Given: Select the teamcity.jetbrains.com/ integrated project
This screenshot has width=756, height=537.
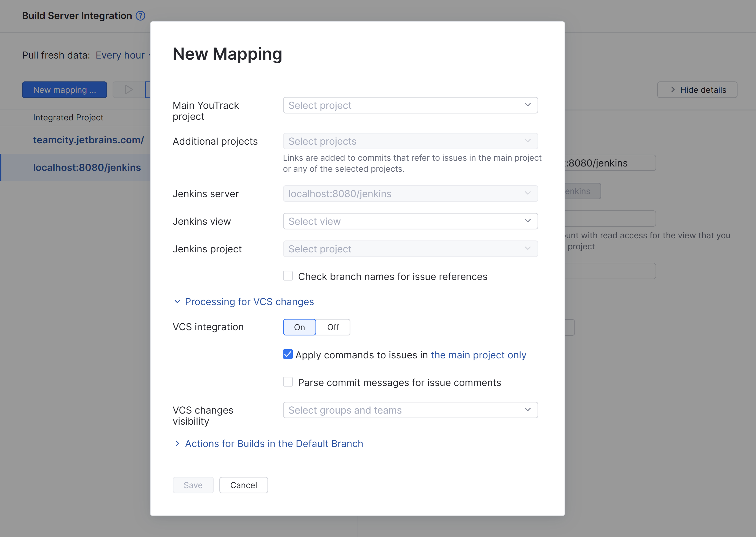Looking at the screenshot, I should pyautogui.click(x=89, y=140).
